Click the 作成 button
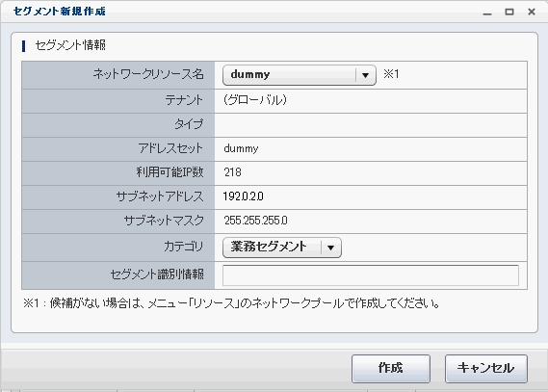 pos(391,368)
